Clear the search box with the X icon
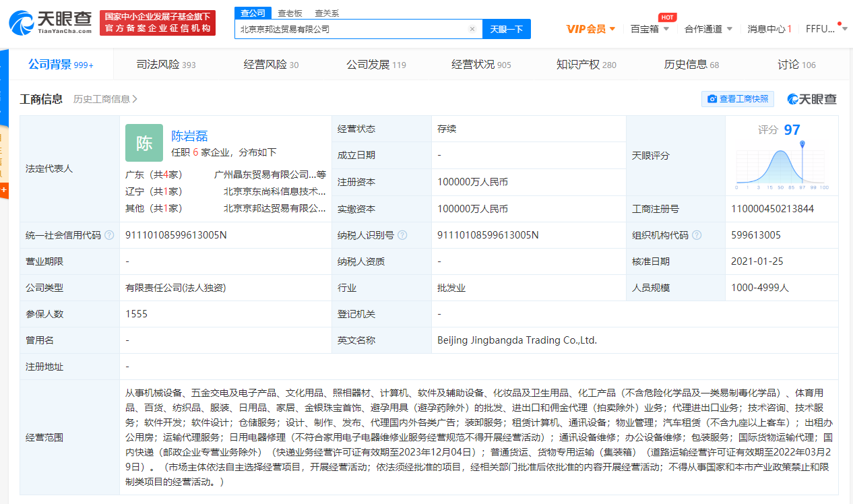 (x=472, y=29)
